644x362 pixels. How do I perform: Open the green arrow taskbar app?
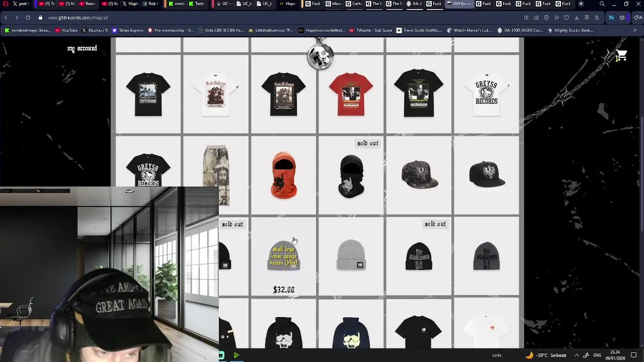tap(236, 355)
